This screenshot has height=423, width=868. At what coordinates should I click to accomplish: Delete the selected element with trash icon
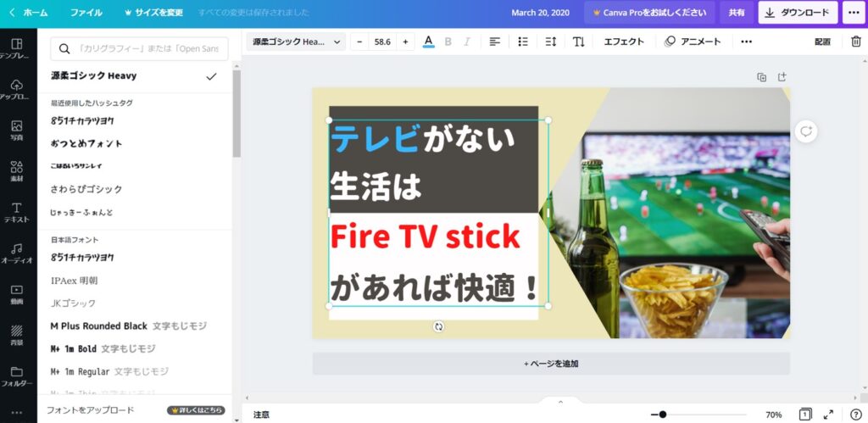click(x=856, y=42)
